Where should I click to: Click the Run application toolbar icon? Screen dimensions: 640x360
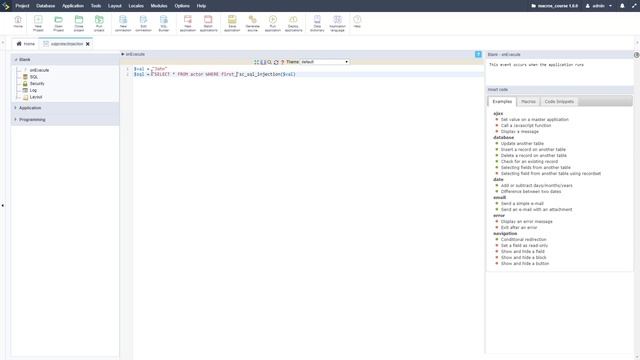click(273, 24)
